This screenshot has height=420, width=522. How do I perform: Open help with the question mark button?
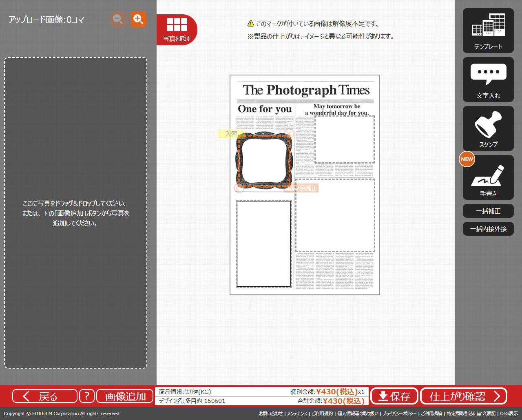coord(86,396)
